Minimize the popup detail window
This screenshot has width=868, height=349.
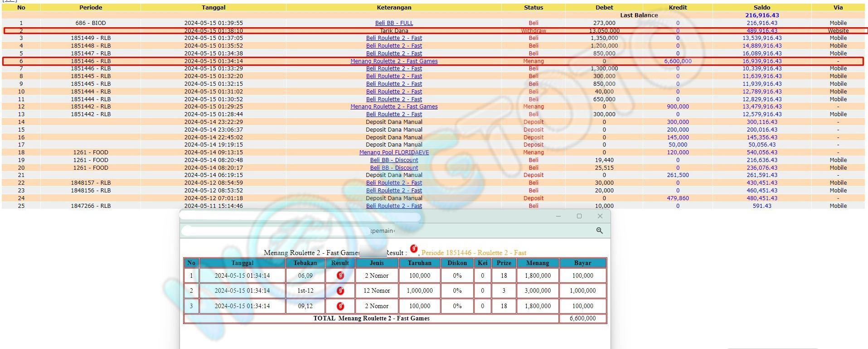(558, 216)
